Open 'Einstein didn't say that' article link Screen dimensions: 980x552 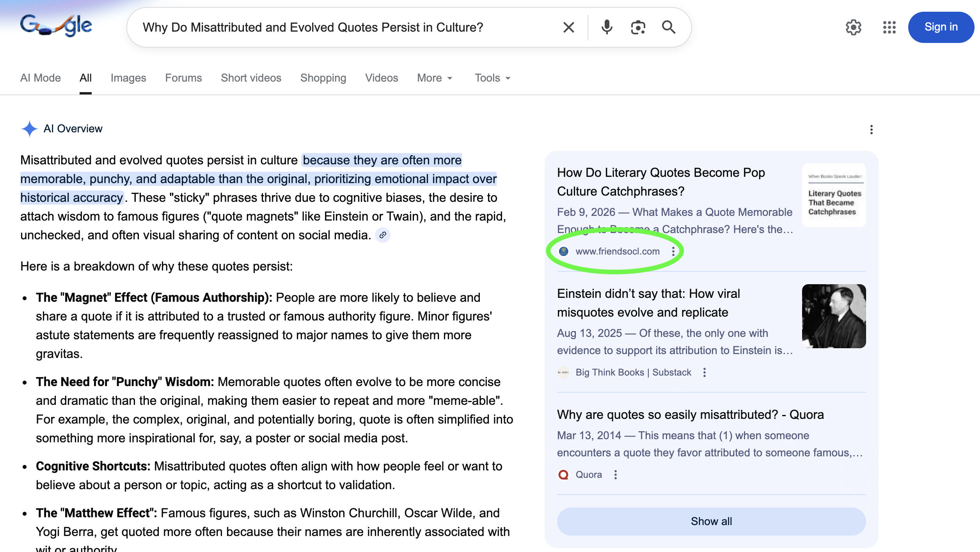click(648, 303)
